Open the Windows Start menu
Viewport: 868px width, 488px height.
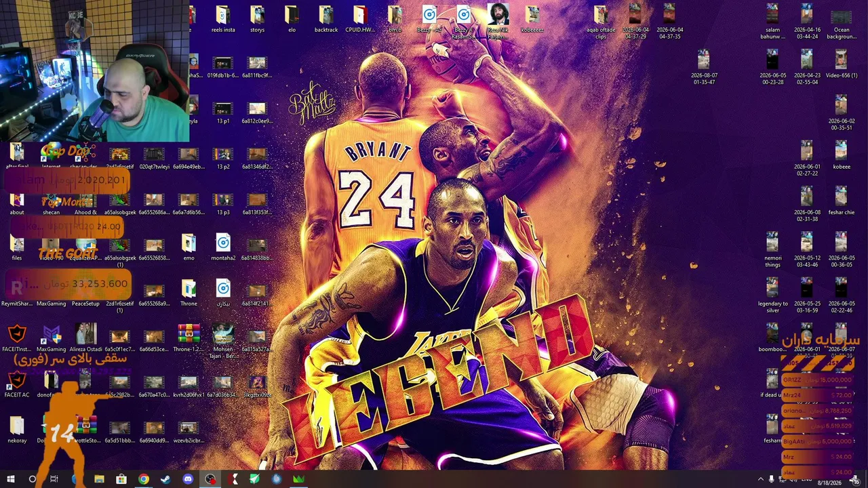coord(11,479)
